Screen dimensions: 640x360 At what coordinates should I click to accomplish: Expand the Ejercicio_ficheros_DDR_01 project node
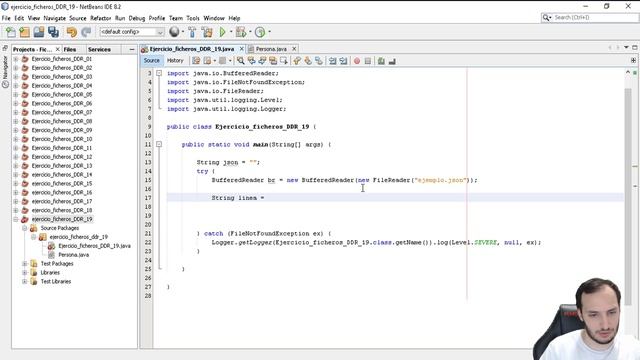[x=16, y=59]
